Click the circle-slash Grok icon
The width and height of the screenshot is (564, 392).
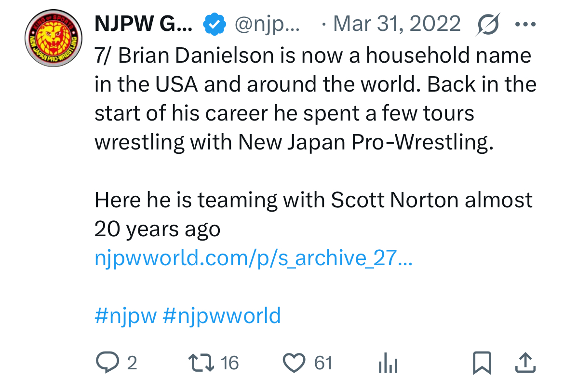point(487,24)
